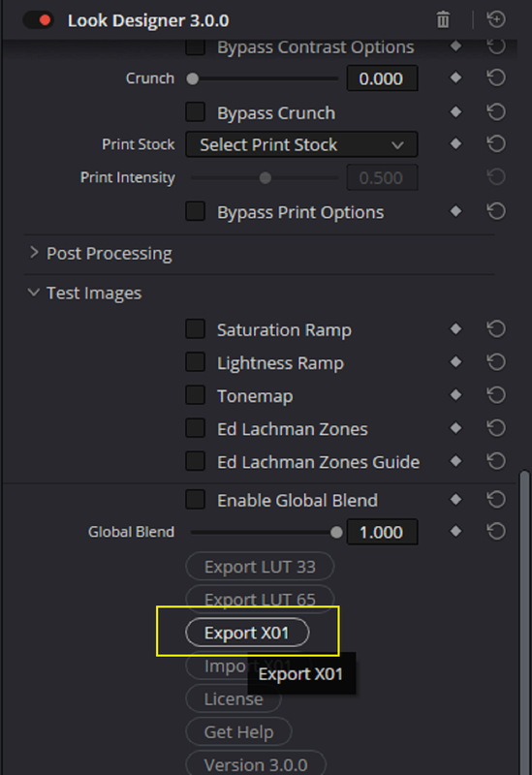532x775 pixels.
Task: Reset Bypass Print Options setting
Action: pyautogui.click(x=496, y=211)
